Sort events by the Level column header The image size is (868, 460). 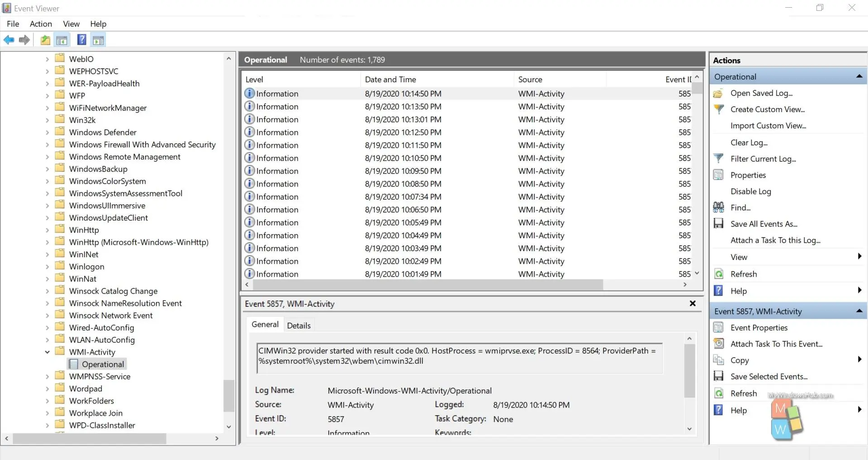pyautogui.click(x=302, y=80)
